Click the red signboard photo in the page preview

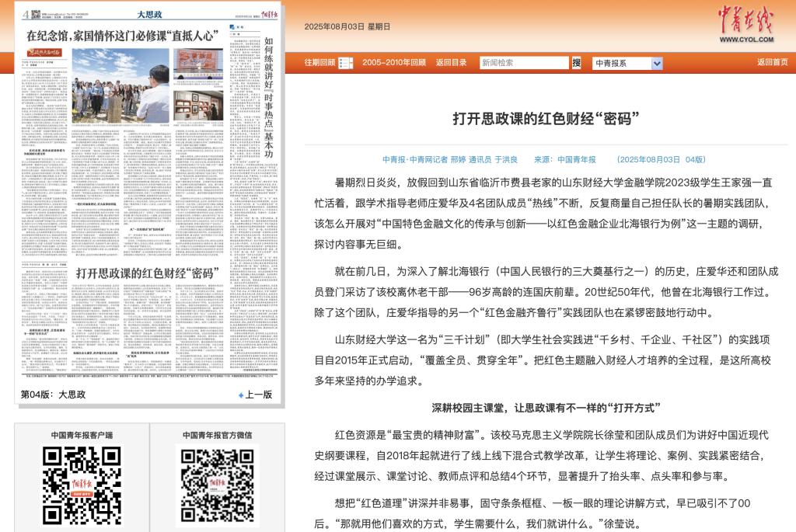[x=198, y=64]
